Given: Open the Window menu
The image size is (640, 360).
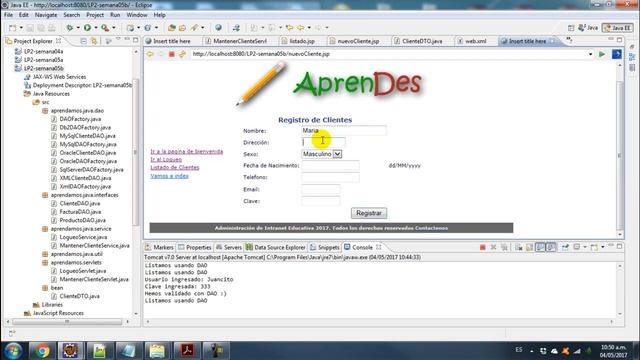Looking at the screenshot, I should 137,15.
